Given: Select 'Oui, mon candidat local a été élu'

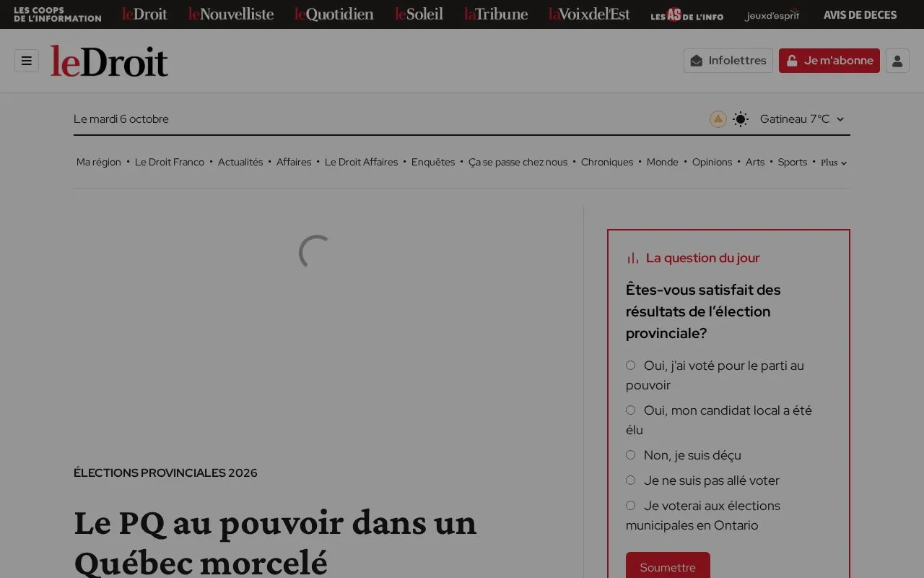Looking at the screenshot, I should pos(630,410).
